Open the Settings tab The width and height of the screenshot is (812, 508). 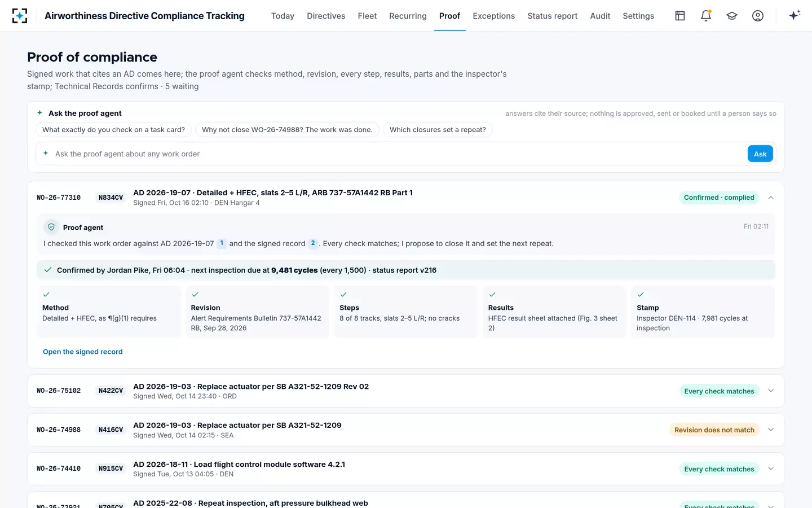pyautogui.click(x=638, y=16)
